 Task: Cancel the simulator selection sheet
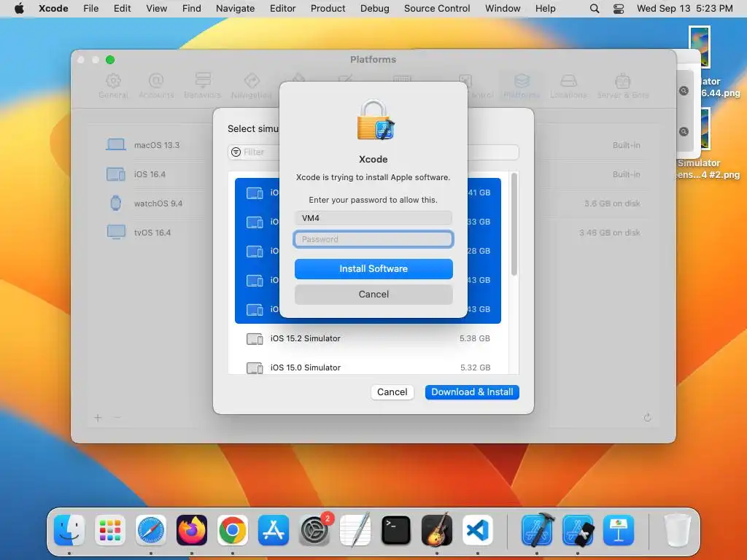[392, 392]
